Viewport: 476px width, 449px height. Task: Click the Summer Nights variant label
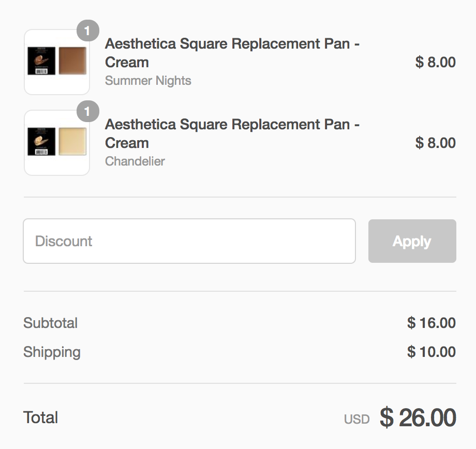[148, 81]
